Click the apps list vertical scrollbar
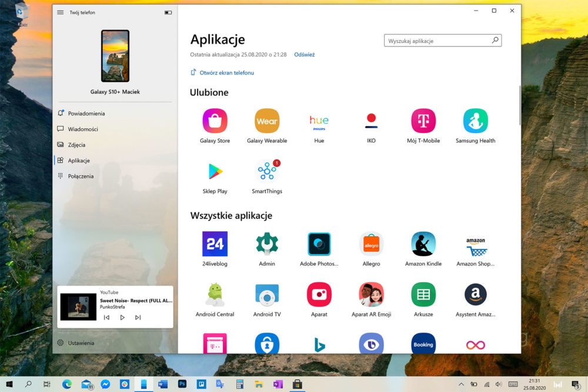 [x=520, y=105]
